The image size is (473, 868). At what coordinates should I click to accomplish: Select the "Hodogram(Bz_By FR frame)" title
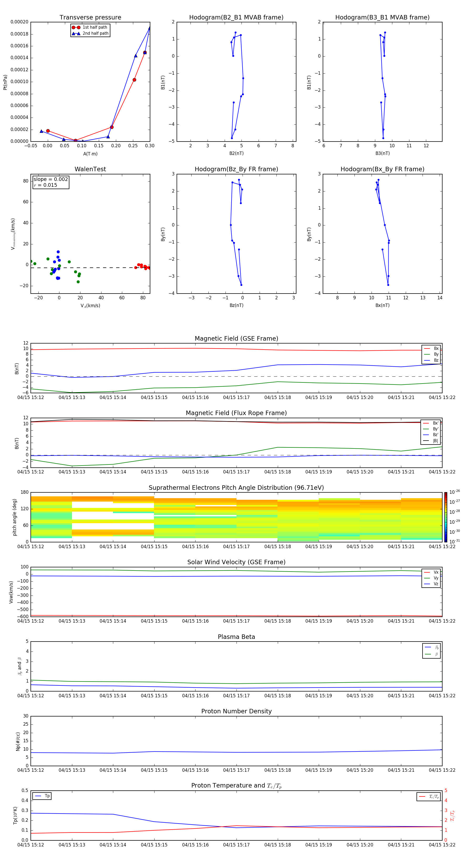[236, 169]
